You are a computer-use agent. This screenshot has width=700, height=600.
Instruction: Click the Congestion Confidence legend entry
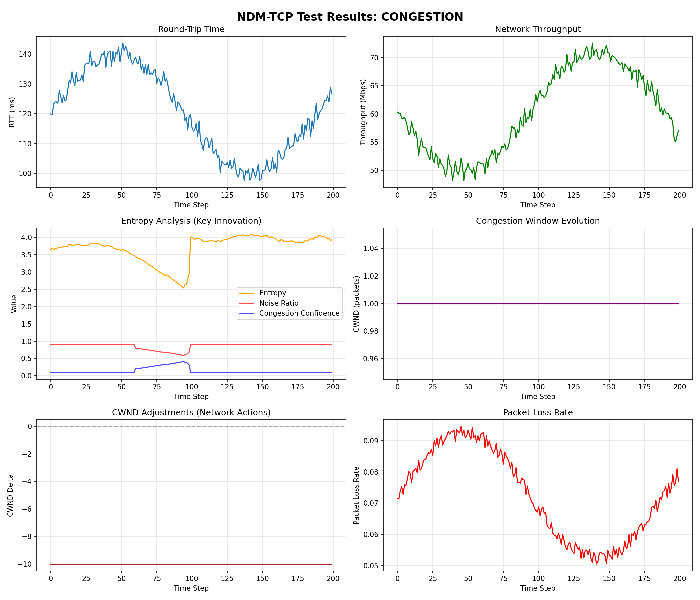299,313
